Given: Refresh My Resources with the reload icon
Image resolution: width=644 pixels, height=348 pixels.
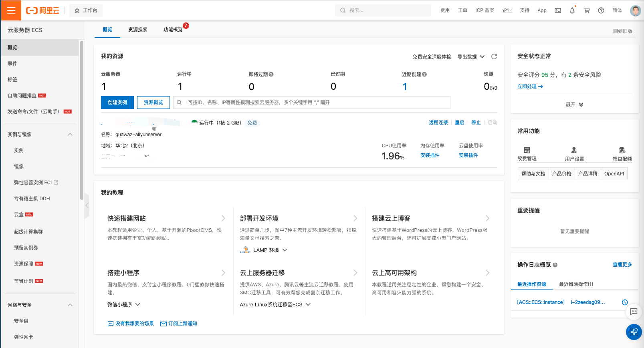Looking at the screenshot, I should (x=494, y=56).
